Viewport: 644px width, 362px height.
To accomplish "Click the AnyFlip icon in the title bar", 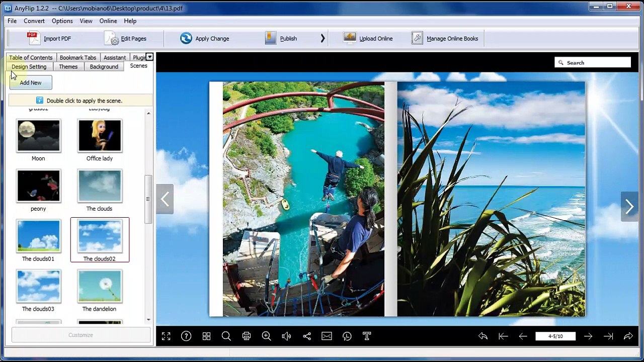I will tap(8, 8).
